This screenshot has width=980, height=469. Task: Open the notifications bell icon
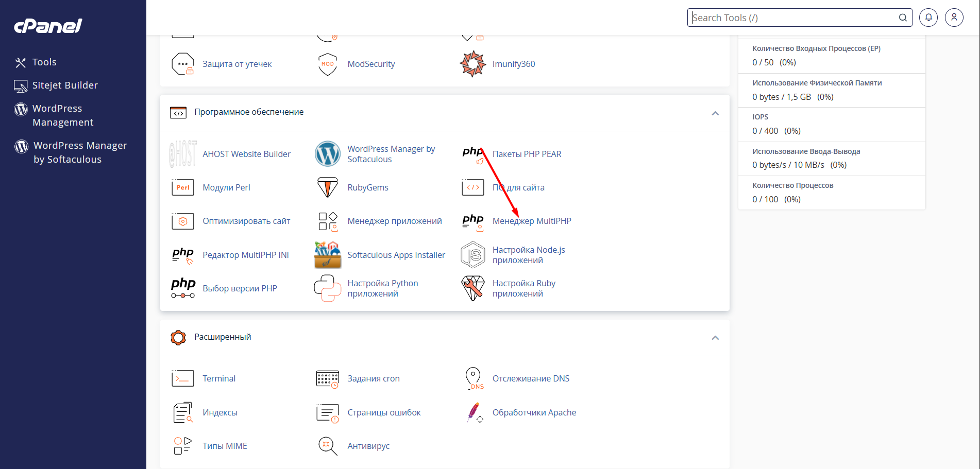928,18
